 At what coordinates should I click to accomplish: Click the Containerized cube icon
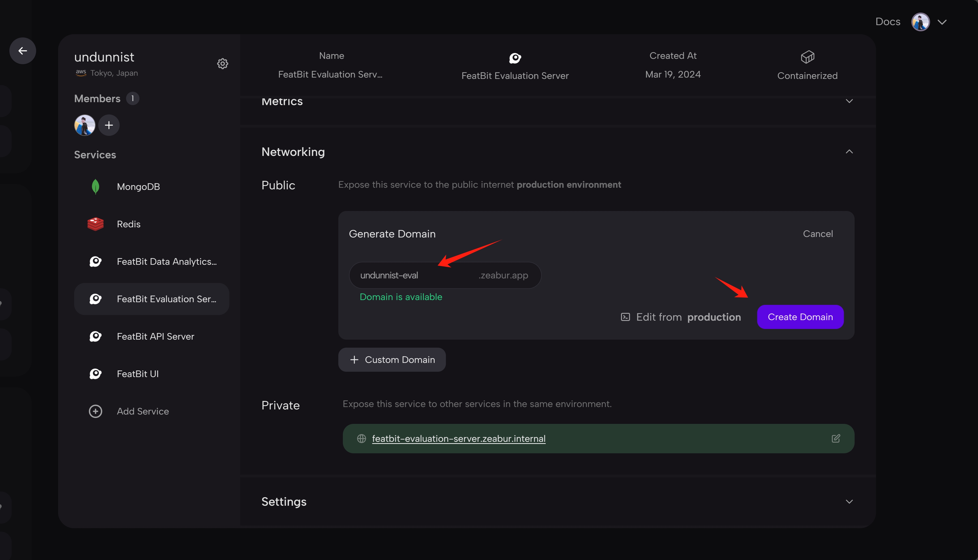click(808, 57)
